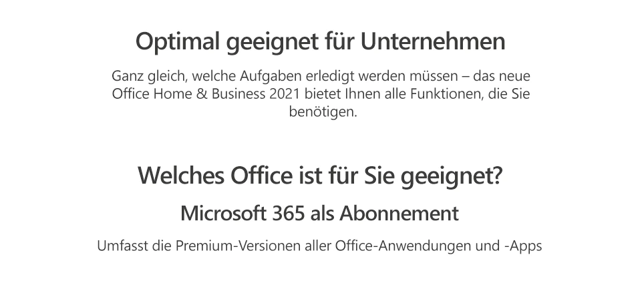644x281 pixels.
Task: Click the word 'Optimal' in the top heading
Action: (x=178, y=42)
